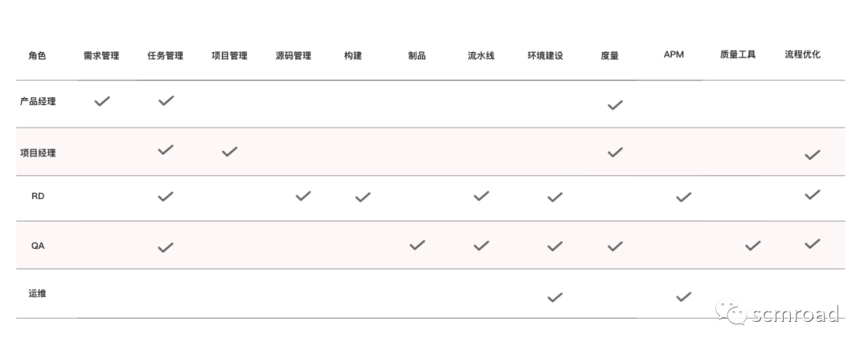This screenshot has height=350, width=868.
Task: Click the 角色 header label
Action: click(x=37, y=56)
